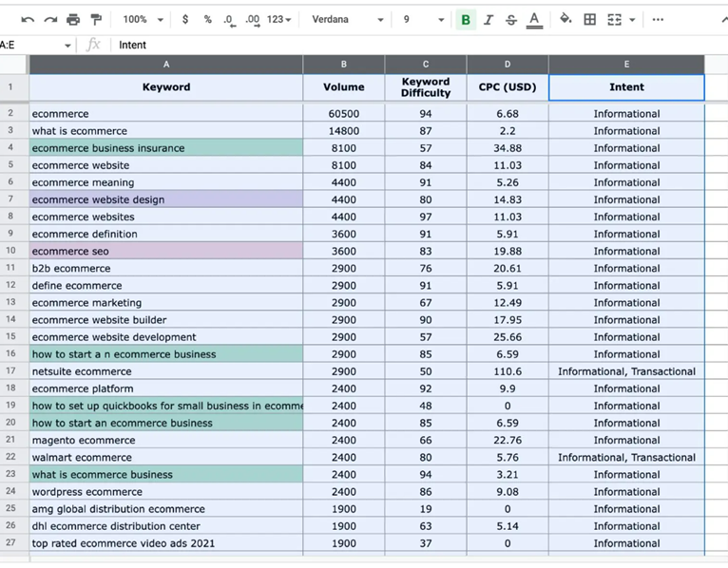
Task: Select the 60500 volume cell
Action: [x=344, y=114]
